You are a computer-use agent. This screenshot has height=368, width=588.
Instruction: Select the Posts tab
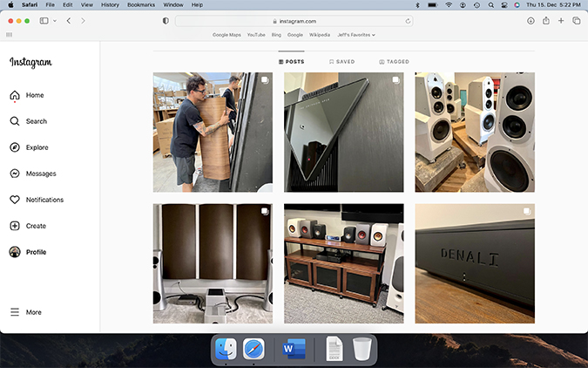(x=291, y=62)
